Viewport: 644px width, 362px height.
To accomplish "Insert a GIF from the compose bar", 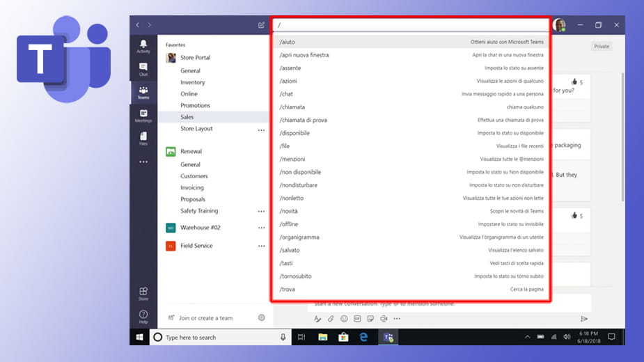I will coord(357,318).
